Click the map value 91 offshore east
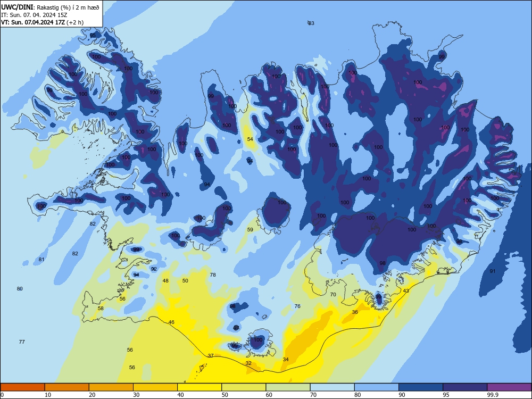 492,271
